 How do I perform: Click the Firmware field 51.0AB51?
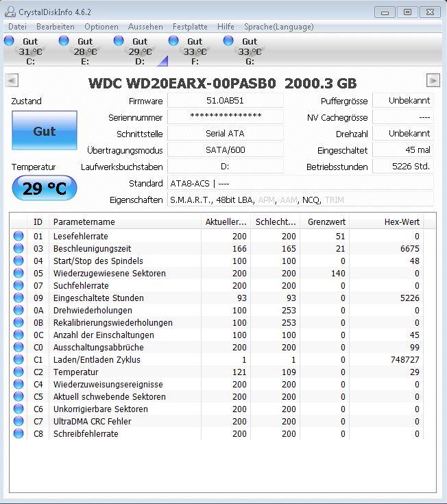pos(226,101)
